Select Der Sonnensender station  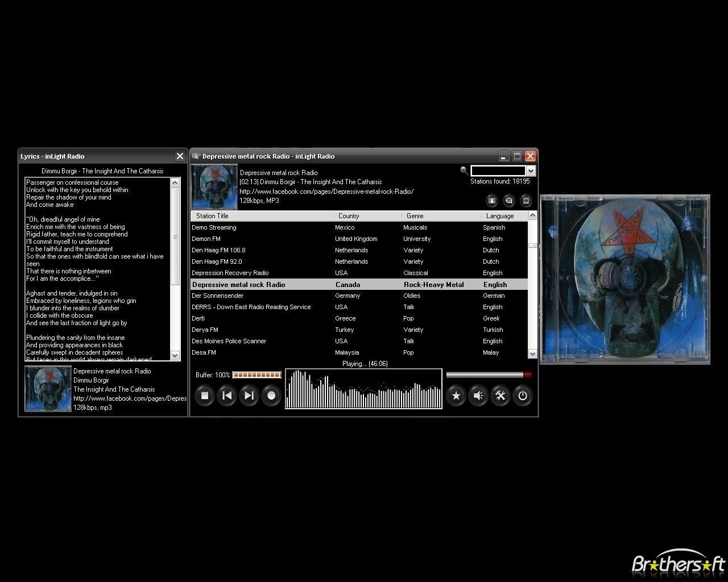pyautogui.click(x=359, y=296)
